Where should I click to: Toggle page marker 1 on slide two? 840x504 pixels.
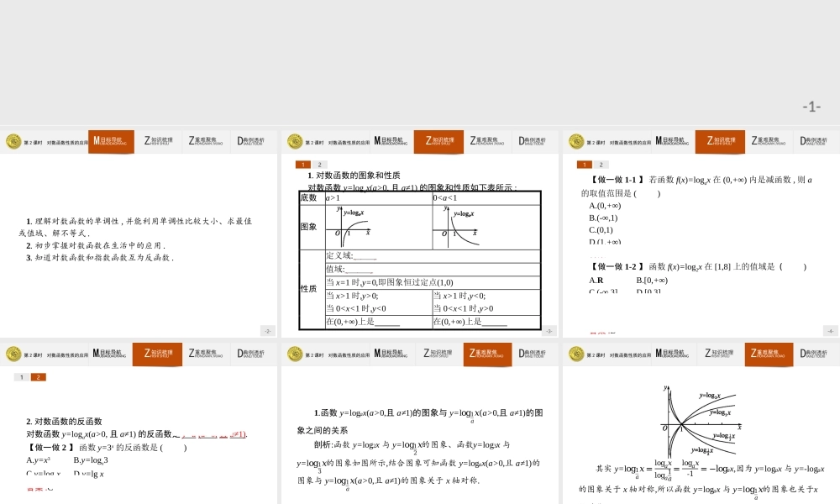[302, 165]
